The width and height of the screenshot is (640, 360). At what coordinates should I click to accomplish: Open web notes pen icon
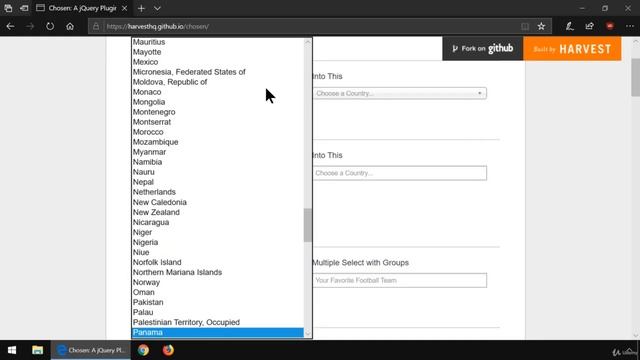click(569, 26)
